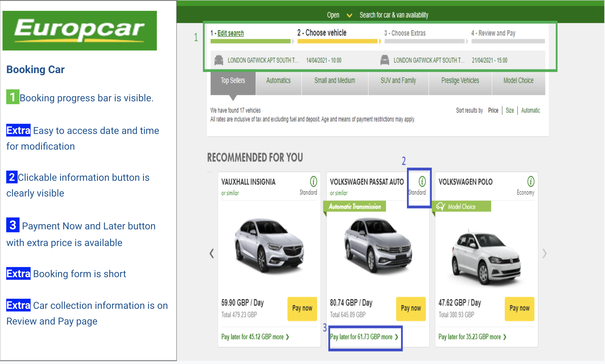Choose Pay later for 35.23 GBP more
The height and width of the screenshot is (364, 605).
[472, 337]
